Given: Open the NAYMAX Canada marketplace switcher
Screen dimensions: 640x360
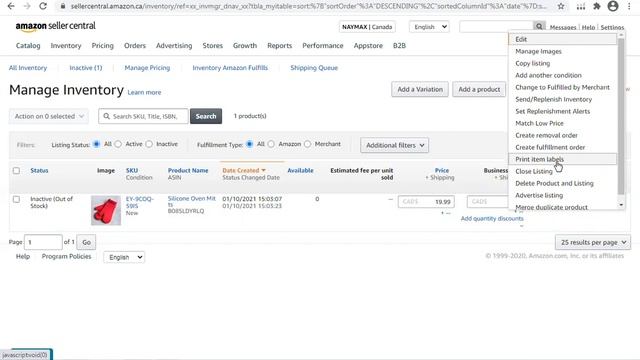Looking at the screenshot, I should (367, 27).
